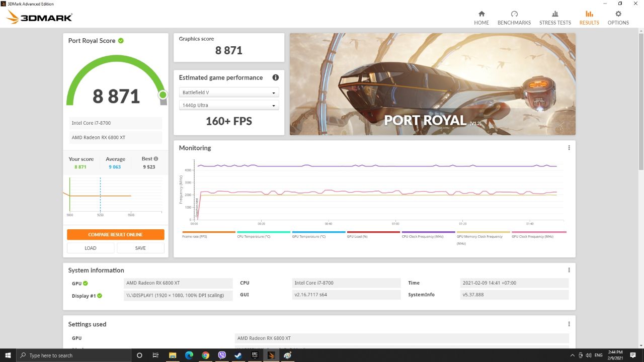The height and width of the screenshot is (362, 644).
Task: Click the Compare Result Online button
Action: (116, 235)
